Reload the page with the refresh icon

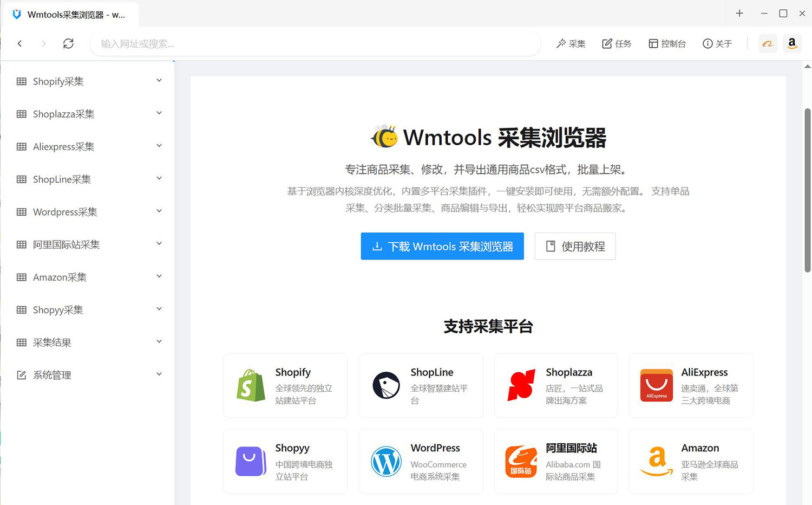point(68,43)
